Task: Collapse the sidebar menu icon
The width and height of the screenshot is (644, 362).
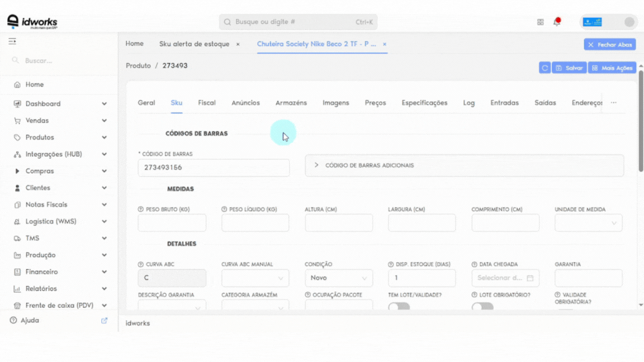Action: click(x=12, y=41)
